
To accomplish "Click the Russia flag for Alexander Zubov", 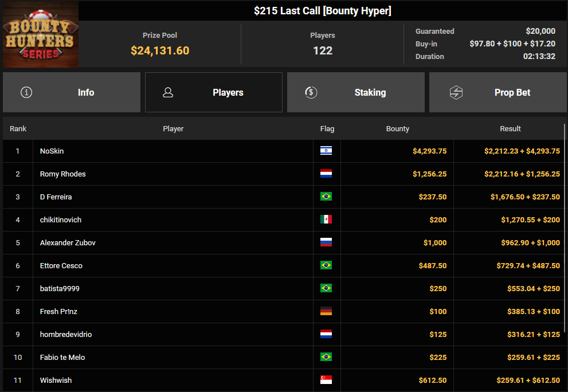I will 326,242.
